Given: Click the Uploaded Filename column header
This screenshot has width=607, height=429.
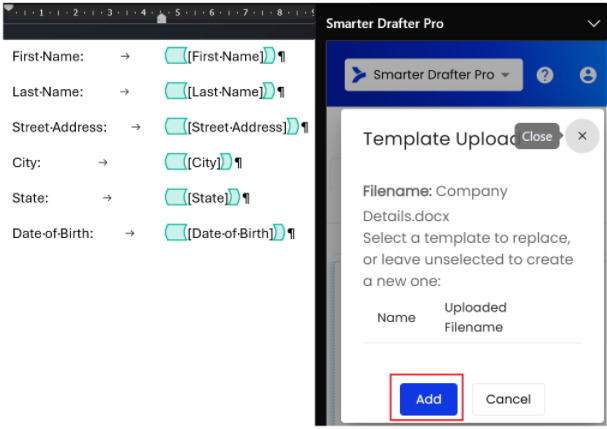Looking at the screenshot, I should [475, 317].
